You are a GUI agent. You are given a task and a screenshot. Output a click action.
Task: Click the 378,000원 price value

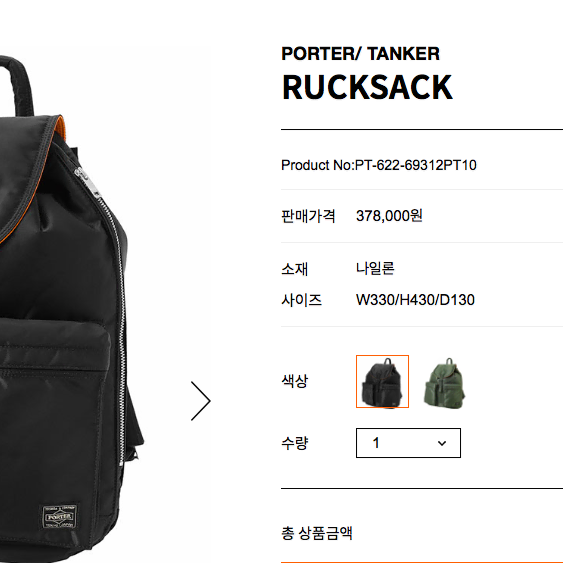[x=389, y=216]
